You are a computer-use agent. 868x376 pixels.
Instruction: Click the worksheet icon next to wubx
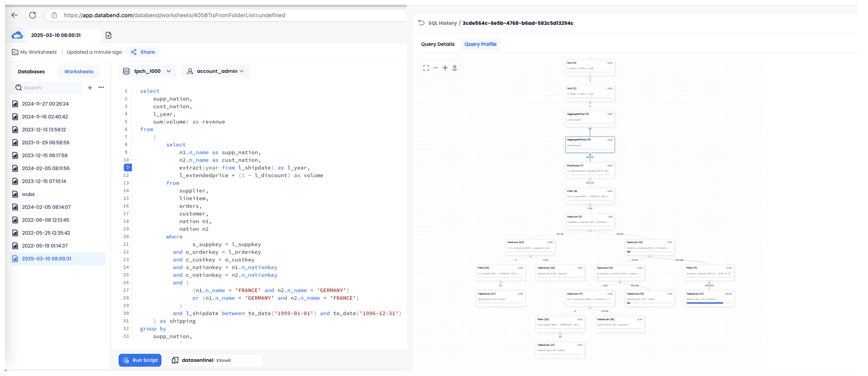(x=15, y=194)
